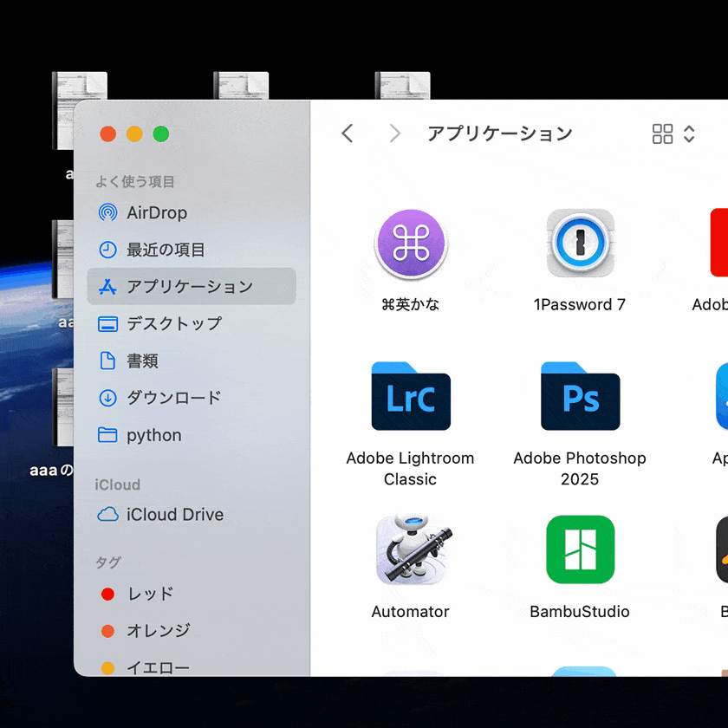Go back with the left chevron
Screen dimensions: 728x728
tap(348, 133)
